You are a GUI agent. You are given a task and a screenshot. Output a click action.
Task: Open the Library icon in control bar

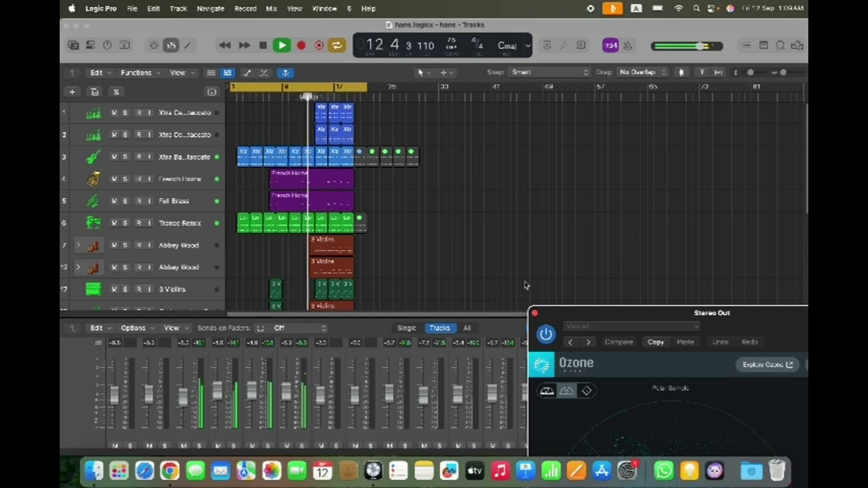[x=73, y=45]
